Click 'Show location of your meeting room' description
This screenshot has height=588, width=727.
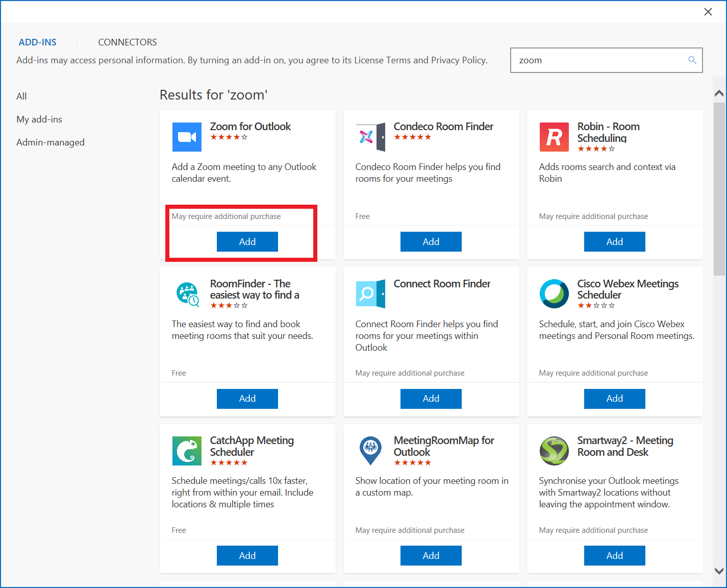[432, 486]
